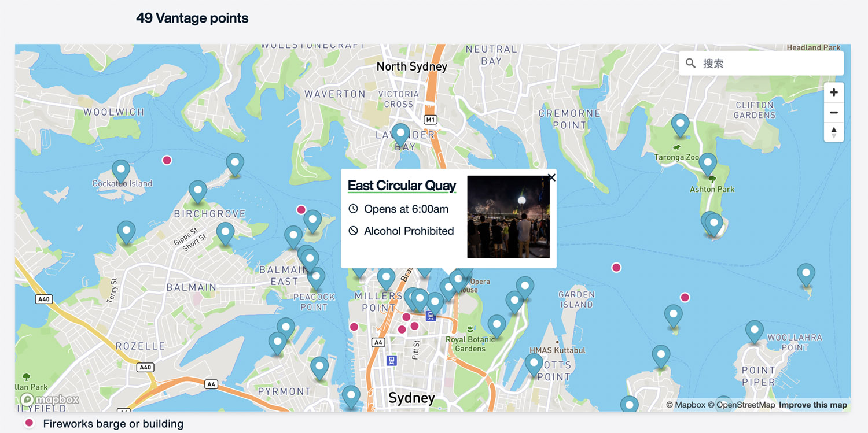Select the Taronga Zoo map pin
The width and height of the screenshot is (868, 433).
(x=680, y=125)
